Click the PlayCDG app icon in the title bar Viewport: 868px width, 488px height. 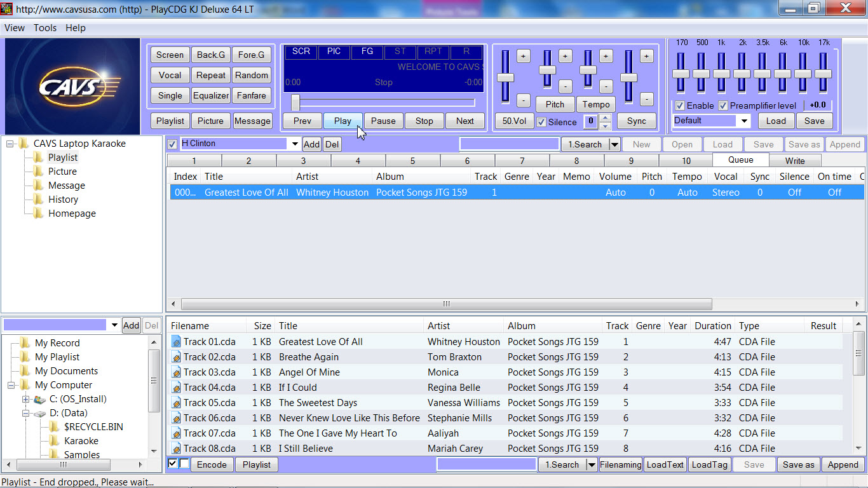point(7,10)
